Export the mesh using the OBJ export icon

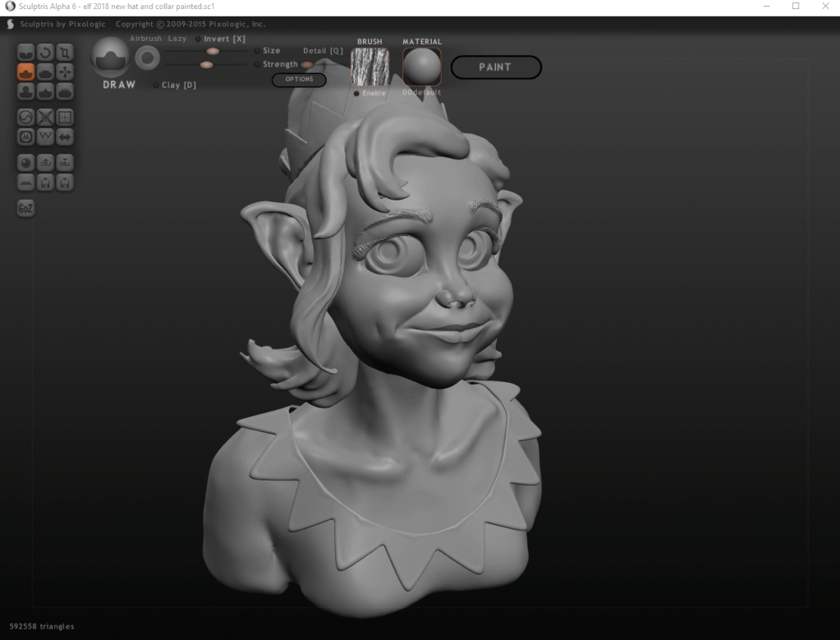[x=65, y=163]
